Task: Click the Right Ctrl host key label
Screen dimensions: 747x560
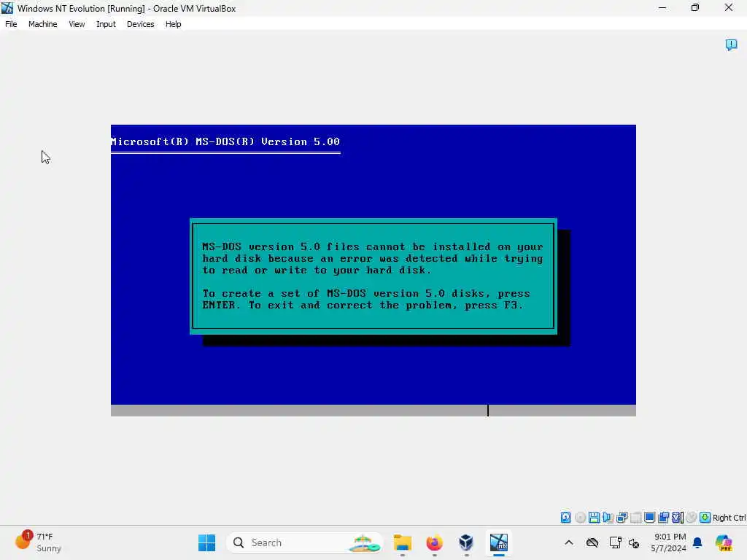Action: coord(729,518)
